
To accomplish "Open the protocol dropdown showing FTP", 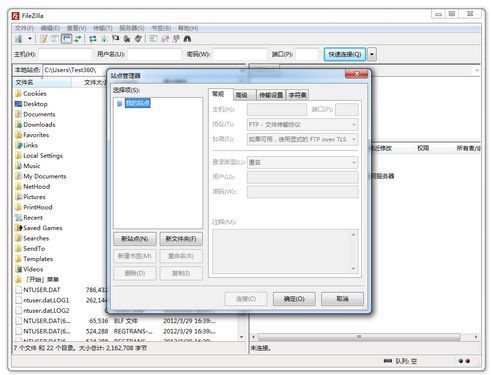I will pos(303,125).
